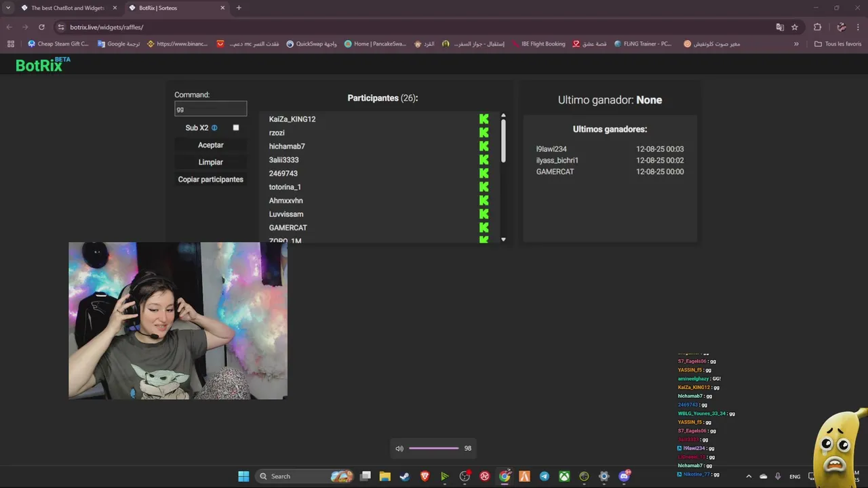Viewport: 868px width, 488px height.
Task: Click the participants list scrollbar thumb
Action: click(503, 141)
